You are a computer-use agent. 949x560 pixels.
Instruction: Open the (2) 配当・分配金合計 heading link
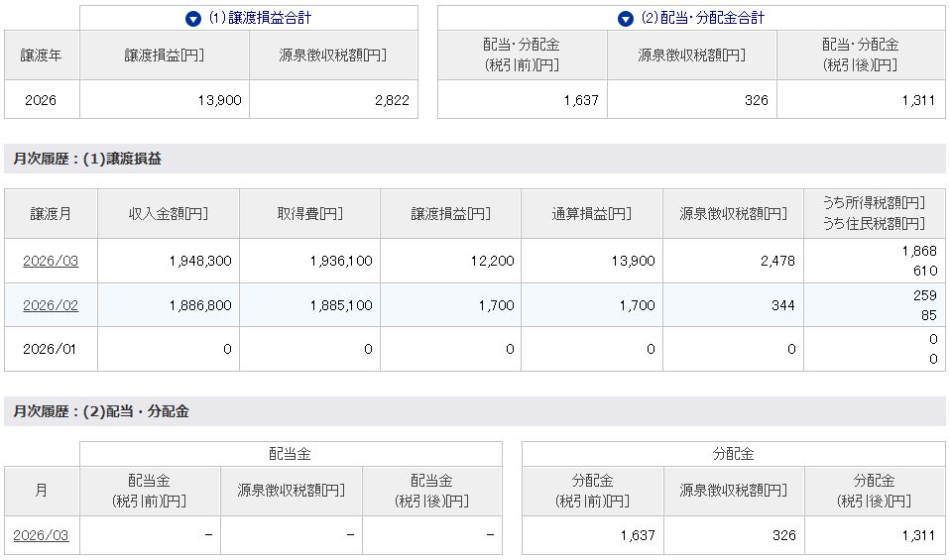point(702,19)
